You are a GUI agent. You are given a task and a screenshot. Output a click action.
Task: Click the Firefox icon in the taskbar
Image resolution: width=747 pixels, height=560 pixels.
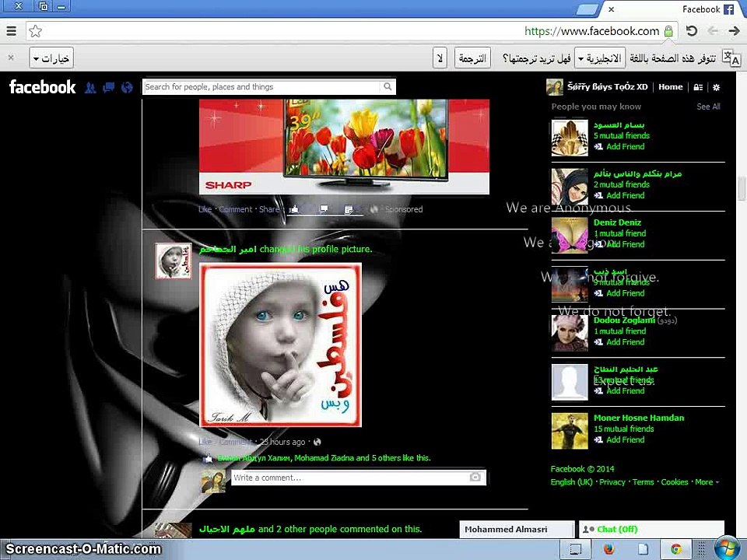[608, 549]
